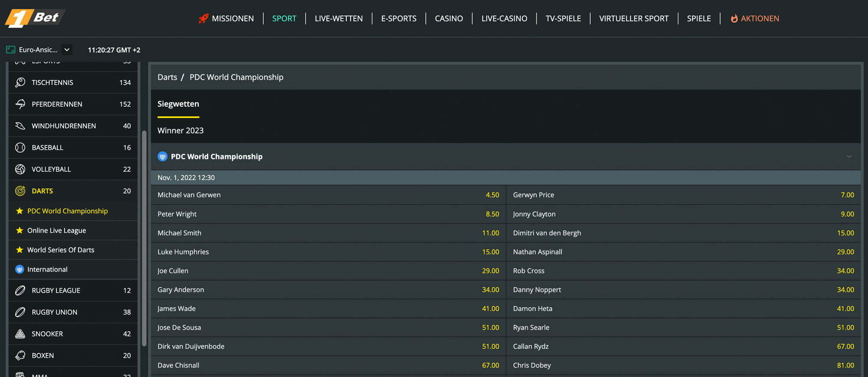The height and width of the screenshot is (377, 868).
Task: Open the E-Sports section
Action: [398, 18]
